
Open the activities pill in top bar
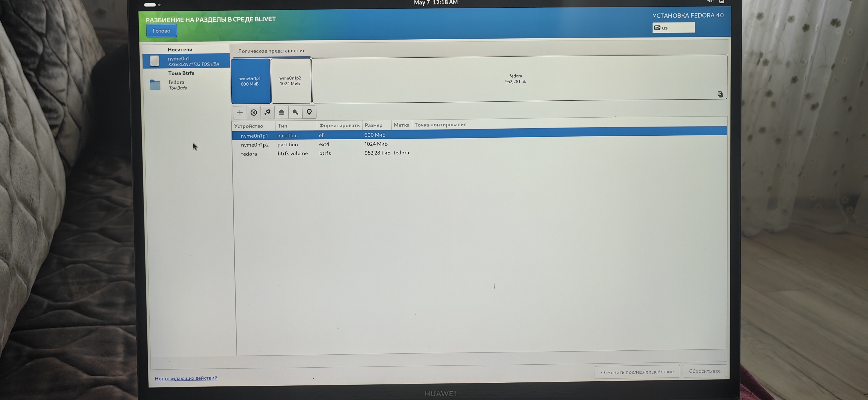pyautogui.click(x=150, y=5)
